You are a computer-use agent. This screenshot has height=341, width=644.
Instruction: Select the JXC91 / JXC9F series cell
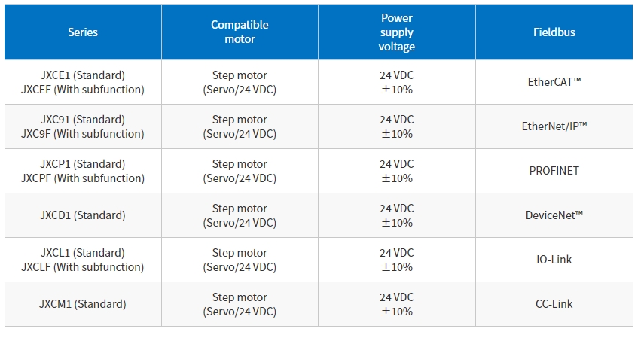pyautogui.click(x=83, y=126)
